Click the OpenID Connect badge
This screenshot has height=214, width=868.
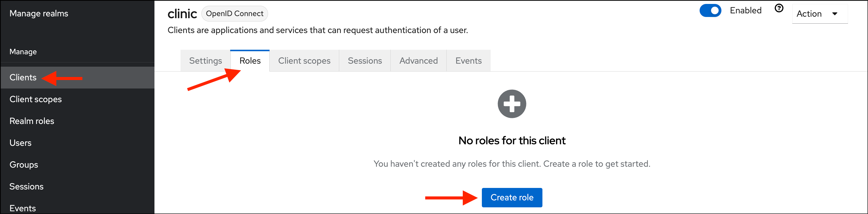tap(234, 13)
